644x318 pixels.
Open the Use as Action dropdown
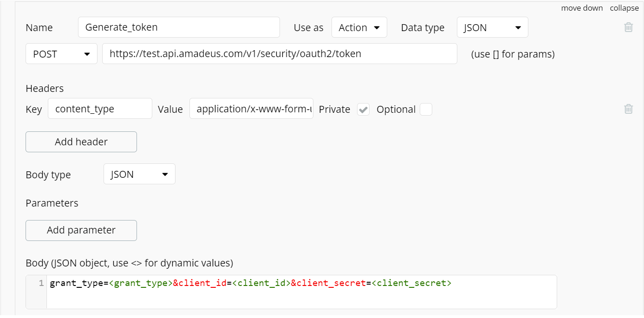point(359,27)
